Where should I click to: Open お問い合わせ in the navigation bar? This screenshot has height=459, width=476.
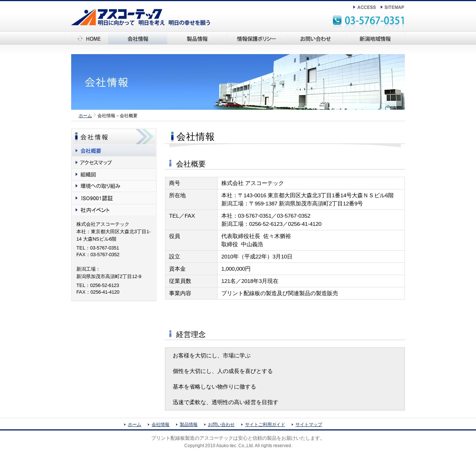point(316,39)
